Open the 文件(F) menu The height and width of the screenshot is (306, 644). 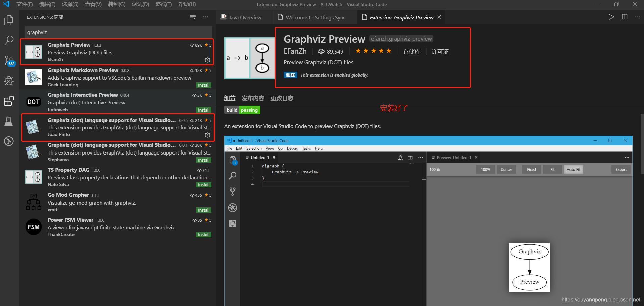click(24, 4)
